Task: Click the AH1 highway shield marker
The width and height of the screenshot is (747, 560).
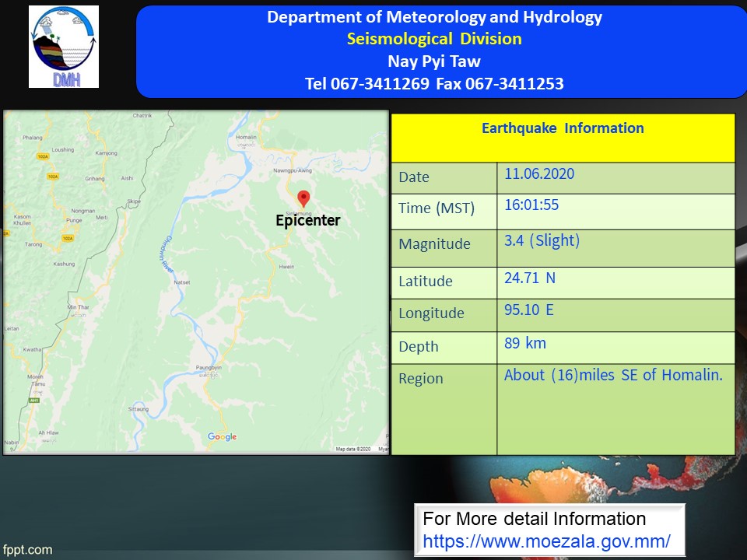Action: point(34,401)
